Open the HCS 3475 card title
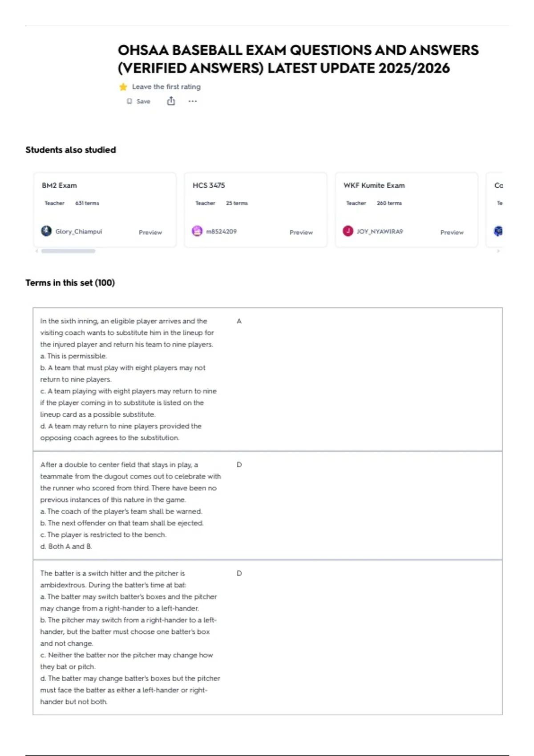Screen dimensions: 534x756 click(x=209, y=185)
